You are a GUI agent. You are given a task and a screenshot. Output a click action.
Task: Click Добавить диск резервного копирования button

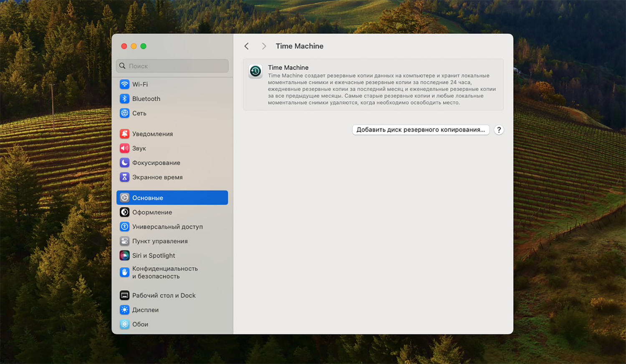click(x=421, y=130)
